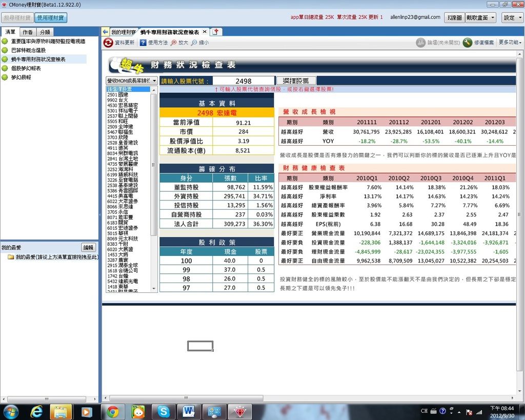This screenshot has height=420, width=525.
Task: Click the 自由現金流量 row label
Action: (x=328, y=261)
